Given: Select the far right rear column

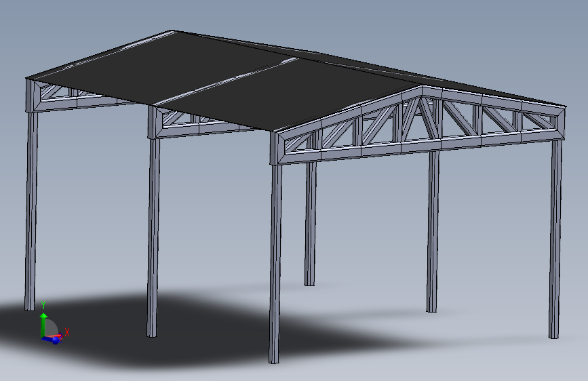Looking at the screenshot, I should (x=555, y=239).
